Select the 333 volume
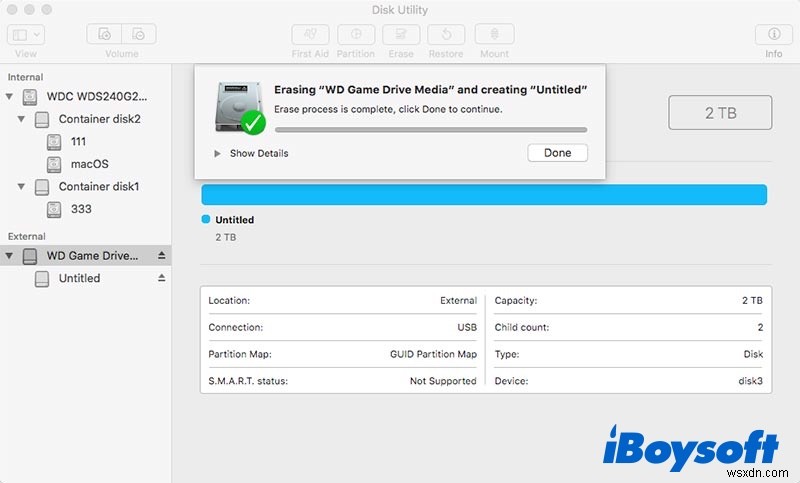The height and width of the screenshot is (483, 800). pos(86,209)
